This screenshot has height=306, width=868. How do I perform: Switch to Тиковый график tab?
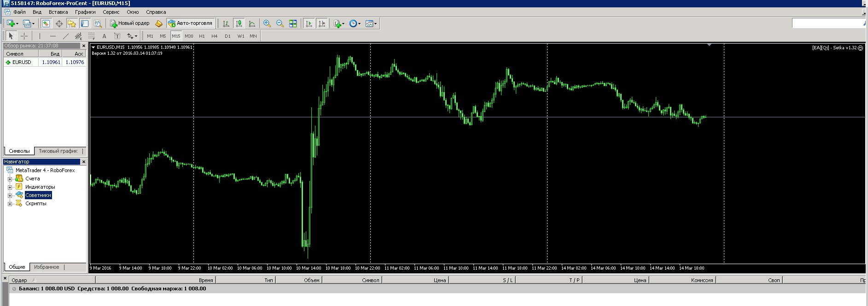[x=58, y=151]
